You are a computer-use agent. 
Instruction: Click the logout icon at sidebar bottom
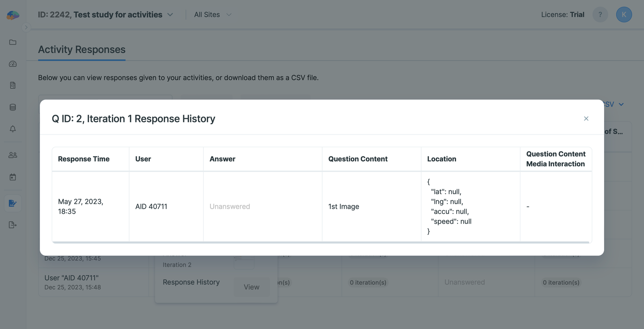coord(12,224)
